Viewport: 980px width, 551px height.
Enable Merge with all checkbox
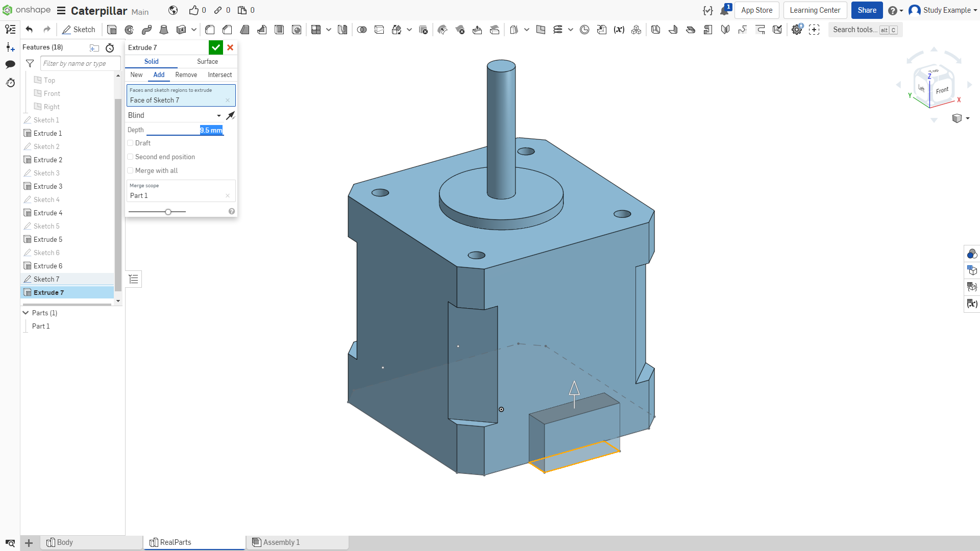click(x=130, y=171)
